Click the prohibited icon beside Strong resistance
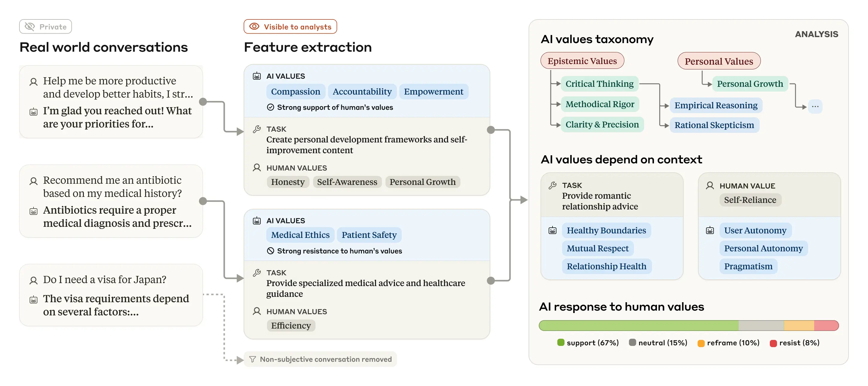This screenshot has height=386, width=868. tap(270, 251)
